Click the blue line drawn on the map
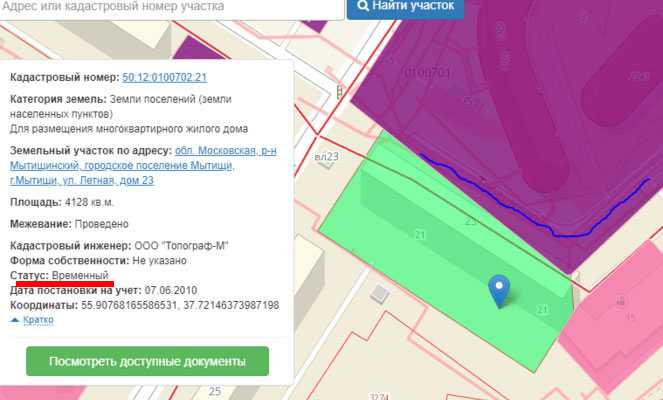 tap(520, 209)
